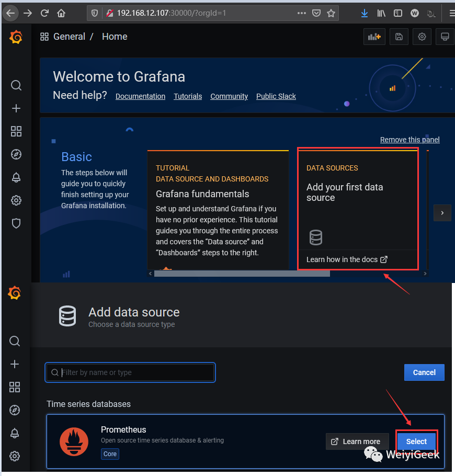Open Dashboards icon in lower sidebar
455x476 pixels.
(x=15, y=387)
